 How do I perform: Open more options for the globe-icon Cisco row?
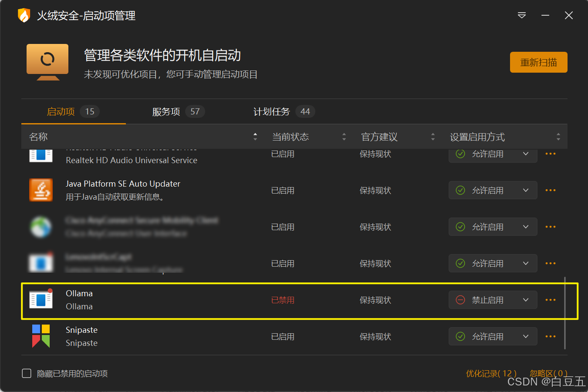551,227
